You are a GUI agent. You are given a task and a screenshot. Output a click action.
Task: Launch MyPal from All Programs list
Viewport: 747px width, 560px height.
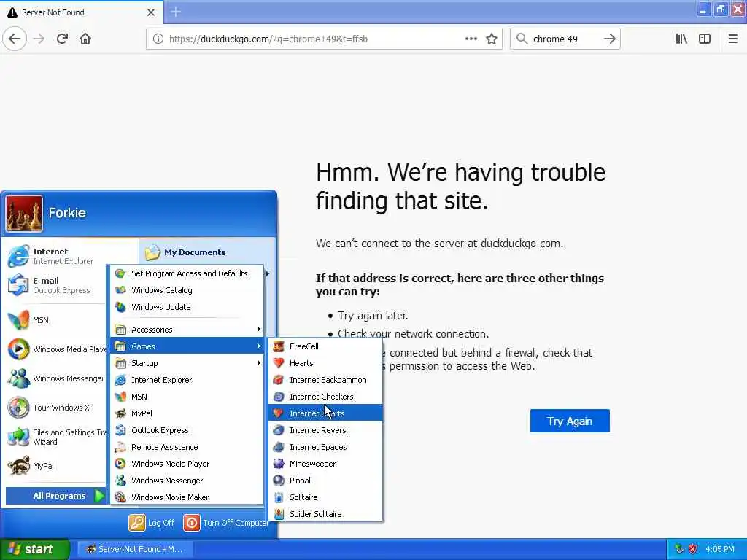187,413
